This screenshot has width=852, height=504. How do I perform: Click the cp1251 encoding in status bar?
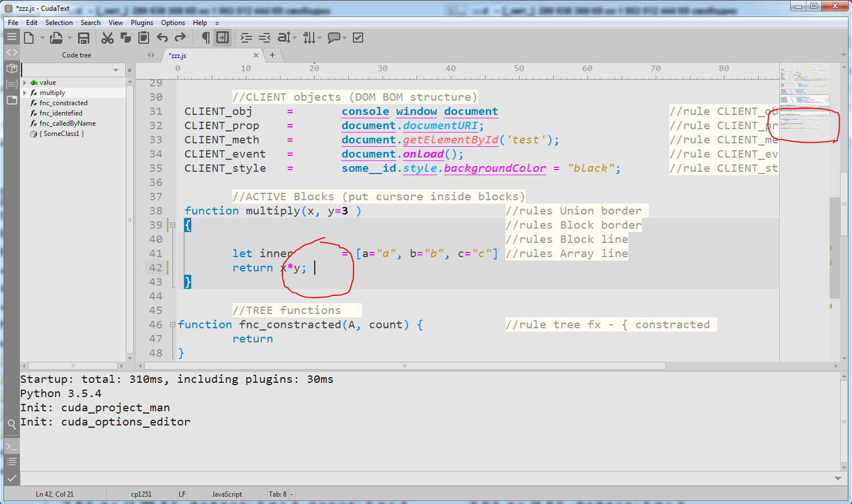pyautogui.click(x=141, y=494)
